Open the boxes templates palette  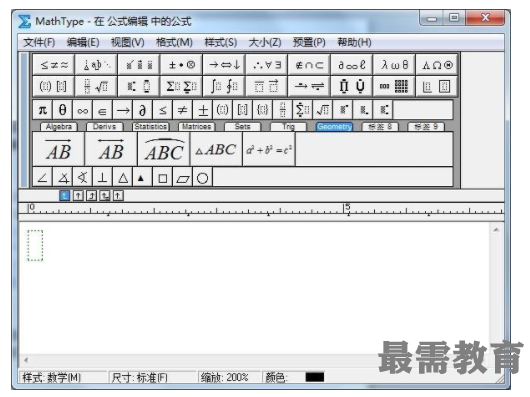tap(437, 86)
